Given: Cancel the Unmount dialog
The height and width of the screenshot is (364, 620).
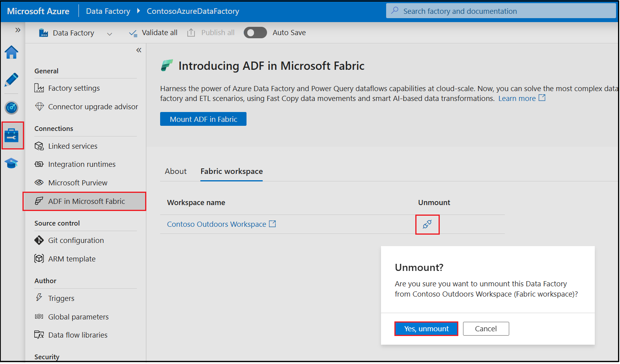Looking at the screenshot, I should 486,329.
